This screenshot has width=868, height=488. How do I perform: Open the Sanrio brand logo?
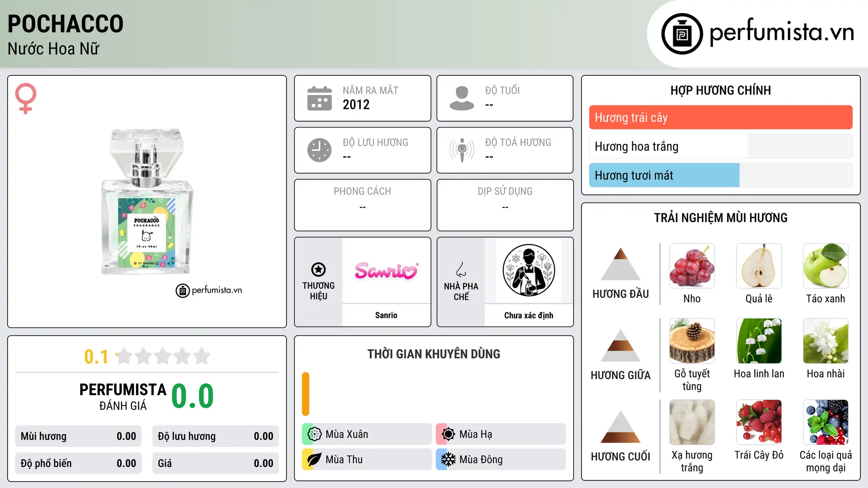click(387, 271)
